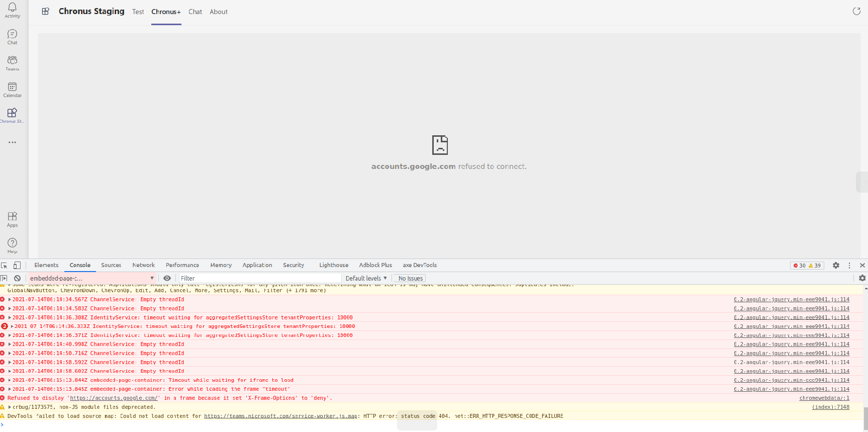Viewport: 868px width, 432px height.
Task: Open Chat in Teams sidebar
Action: pyautogui.click(x=13, y=37)
